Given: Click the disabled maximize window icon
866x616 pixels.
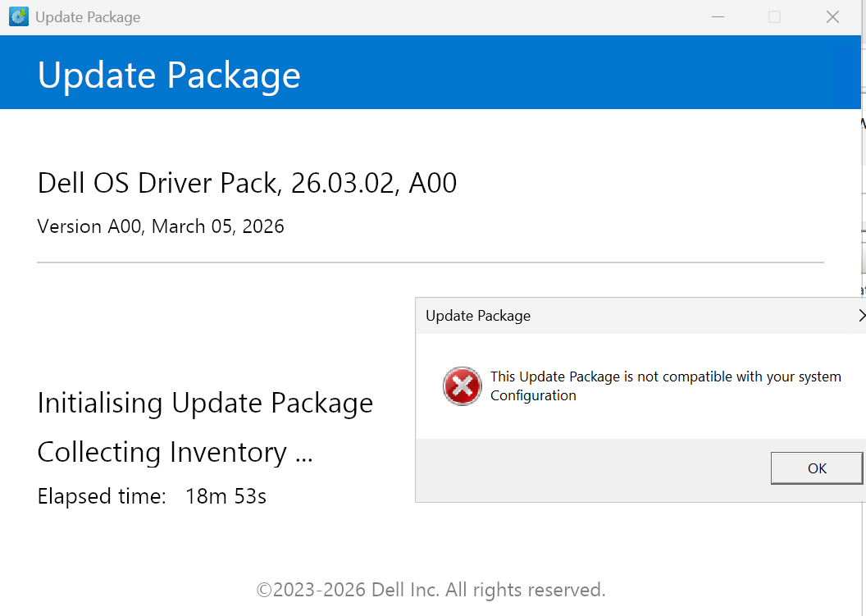Looking at the screenshot, I should pyautogui.click(x=774, y=17).
